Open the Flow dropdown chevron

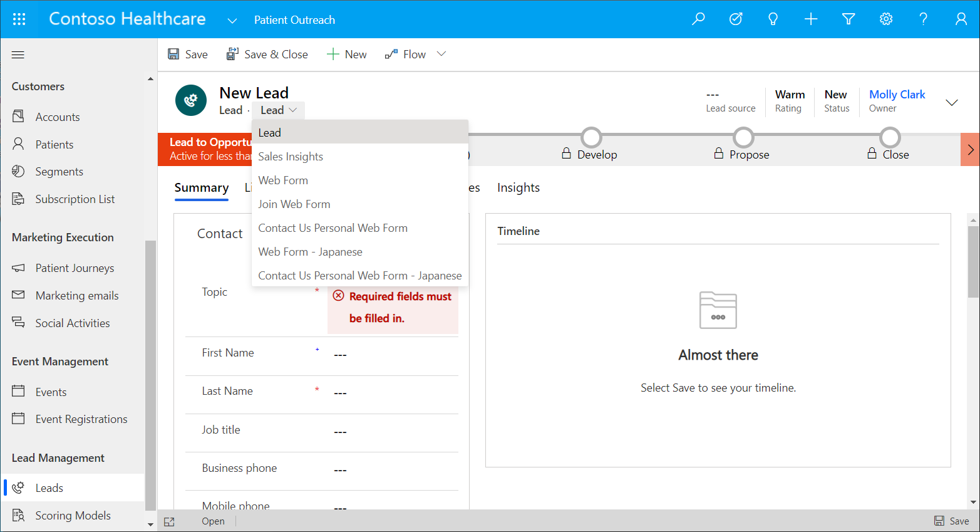click(x=441, y=54)
